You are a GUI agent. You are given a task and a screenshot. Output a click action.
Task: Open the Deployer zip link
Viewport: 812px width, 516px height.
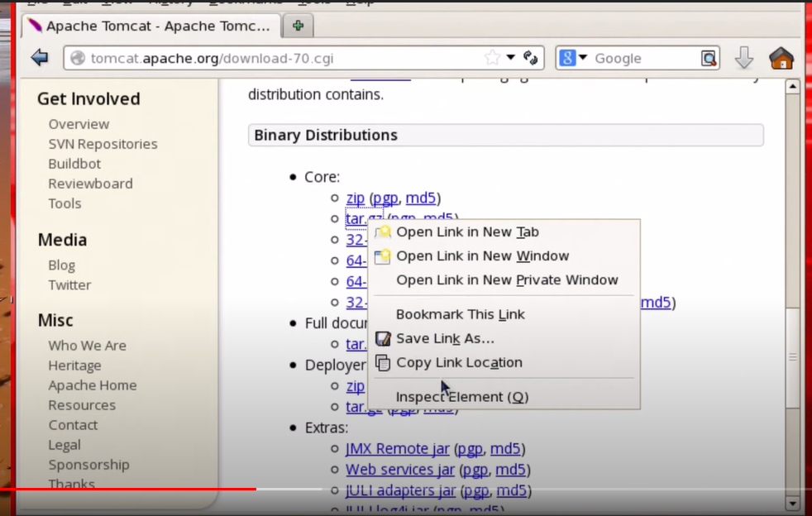pyautogui.click(x=356, y=386)
